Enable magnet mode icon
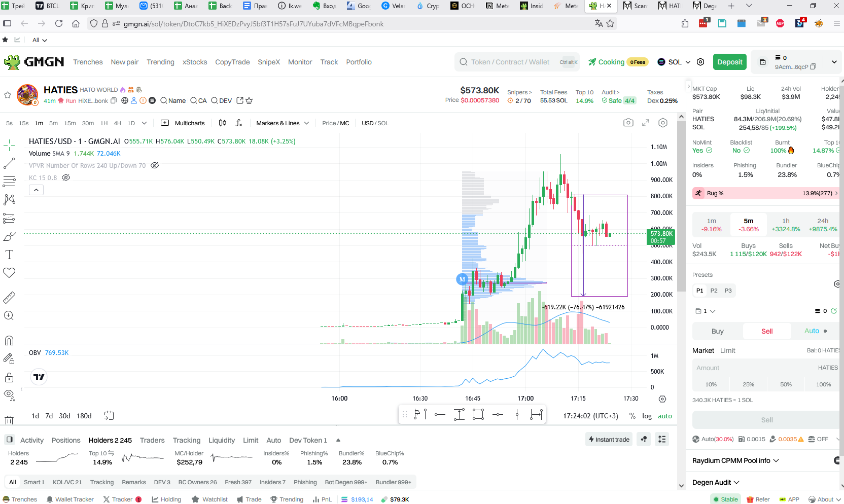 click(x=9, y=340)
